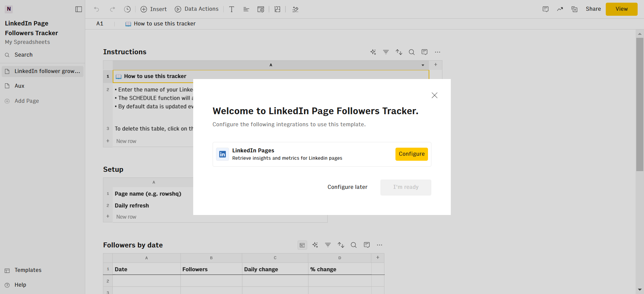Click the Share button

click(593, 9)
